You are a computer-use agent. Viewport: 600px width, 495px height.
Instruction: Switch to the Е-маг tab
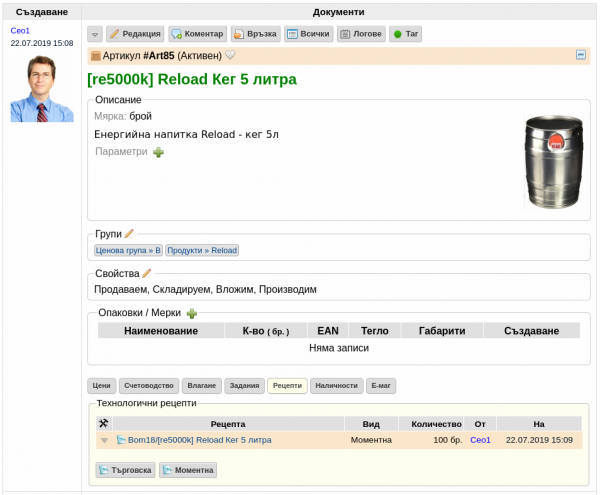381,386
